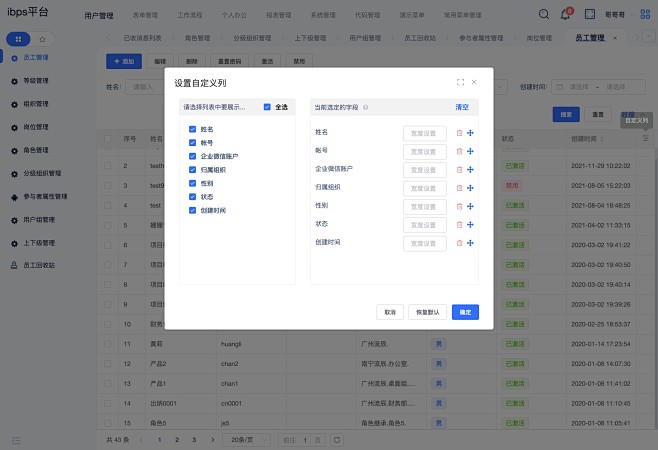Select the checkbox of table row 12

pyautogui.click(x=108, y=364)
